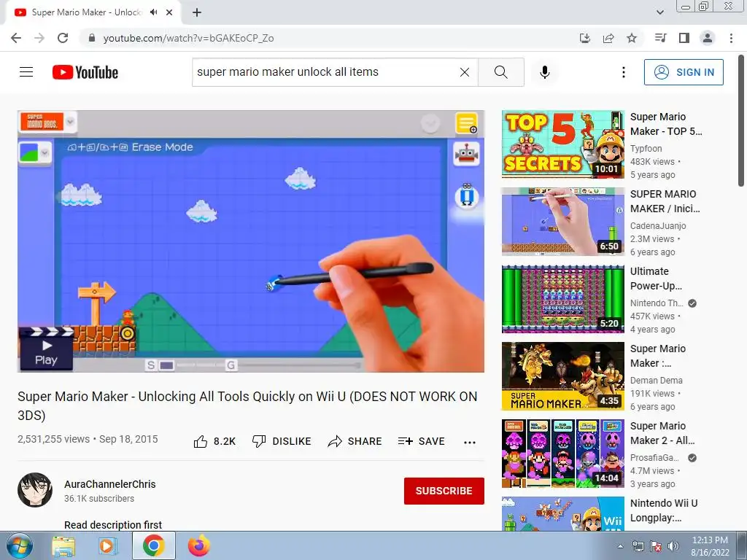This screenshot has height=560, width=747.
Task: Click Deman Dema channel name
Action: click(x=657, y=381)
